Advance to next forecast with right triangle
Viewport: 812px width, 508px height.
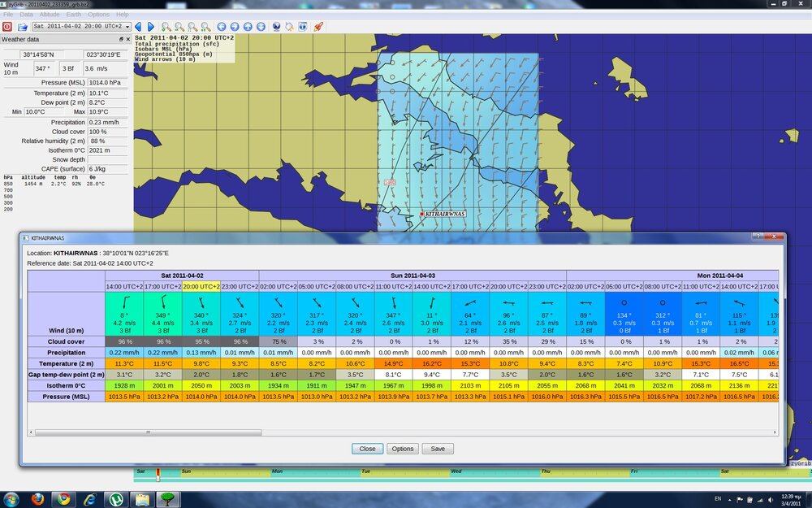(x=150, y=27)
